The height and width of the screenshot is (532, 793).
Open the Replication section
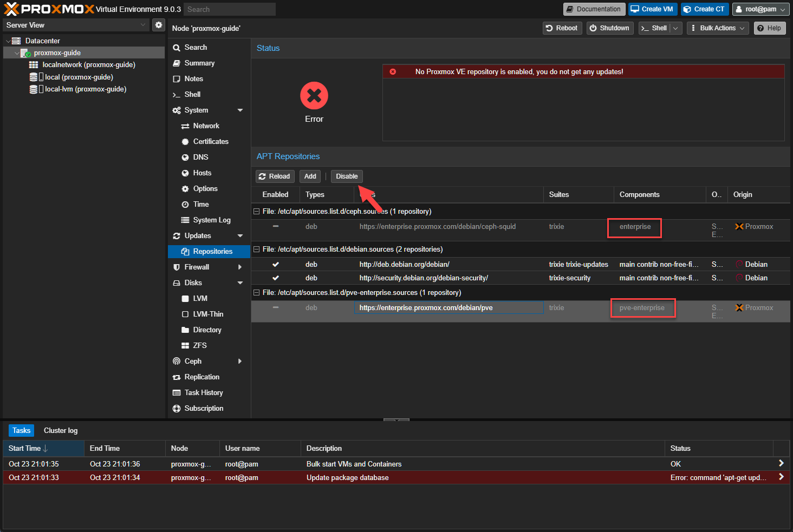tap(201, 377)
